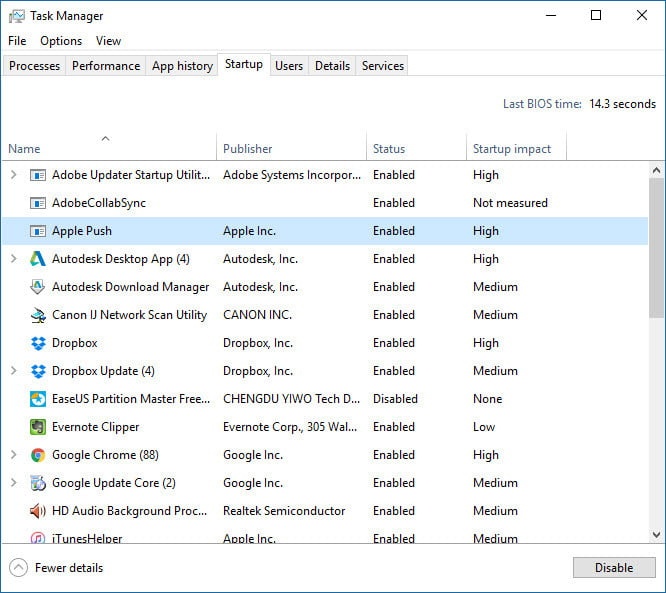Sort list by Startup impact column
Screen dimensions: 666x593
pos(512,149)
